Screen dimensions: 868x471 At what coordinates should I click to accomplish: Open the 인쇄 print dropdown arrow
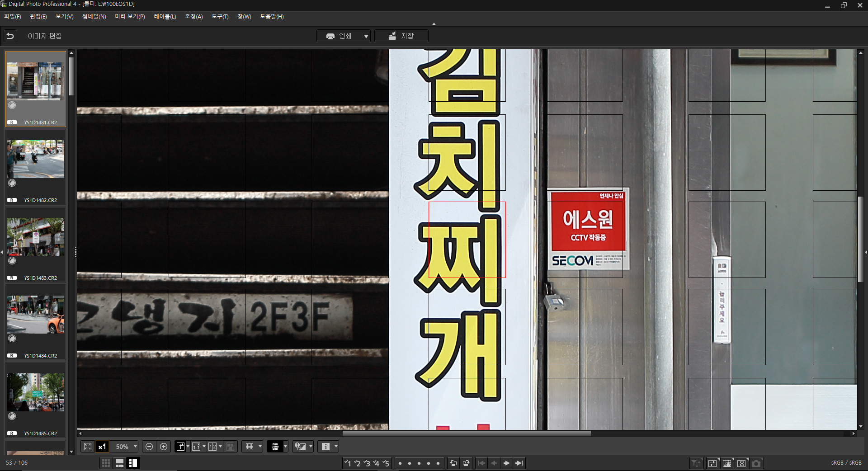click(x=366, y=36)
